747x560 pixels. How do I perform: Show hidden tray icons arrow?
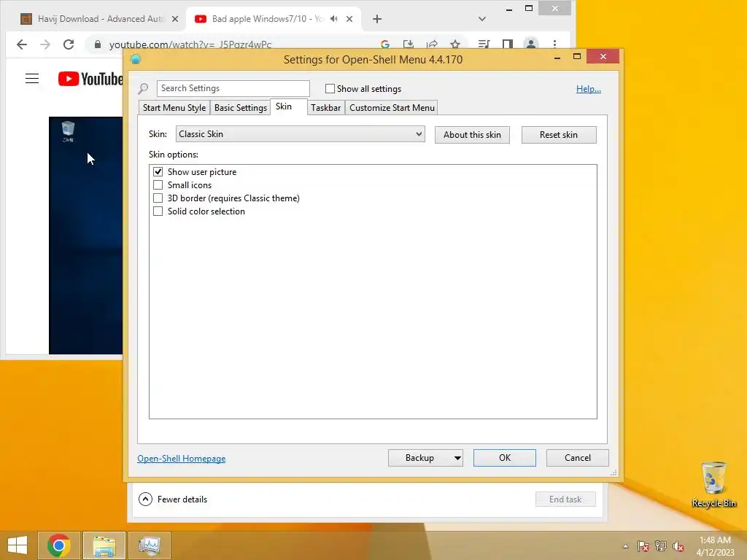click(x=625, y=546)
